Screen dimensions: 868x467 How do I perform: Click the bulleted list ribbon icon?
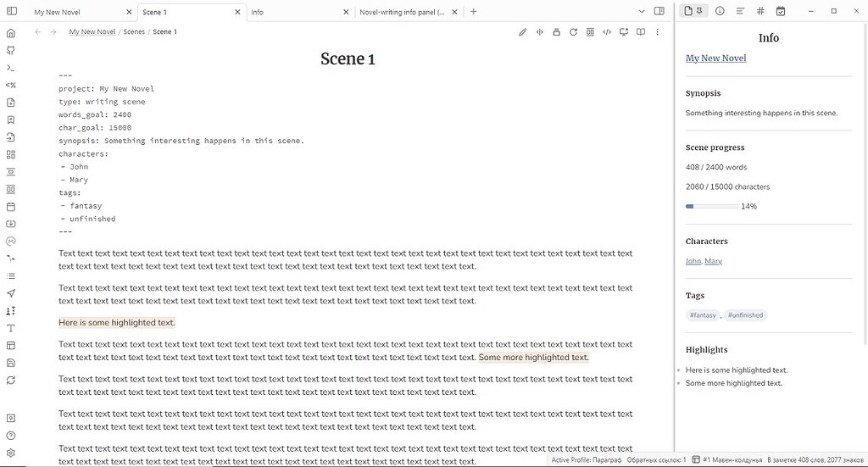10,276
